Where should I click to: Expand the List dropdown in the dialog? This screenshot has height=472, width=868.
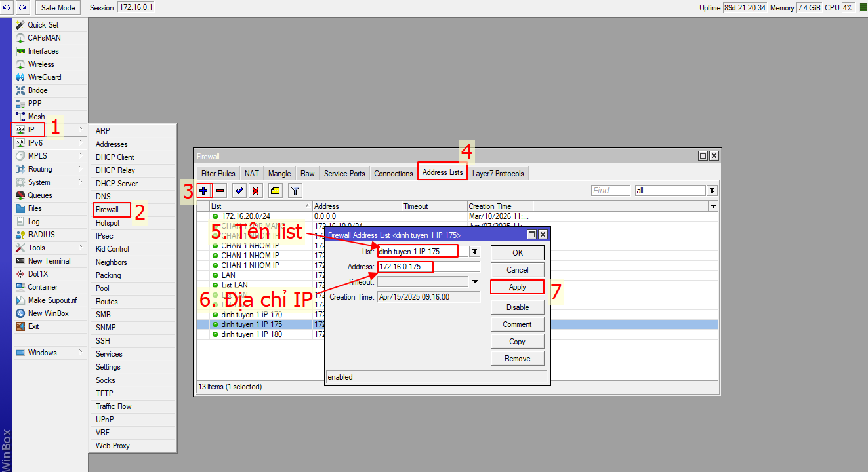click(474, 251)
